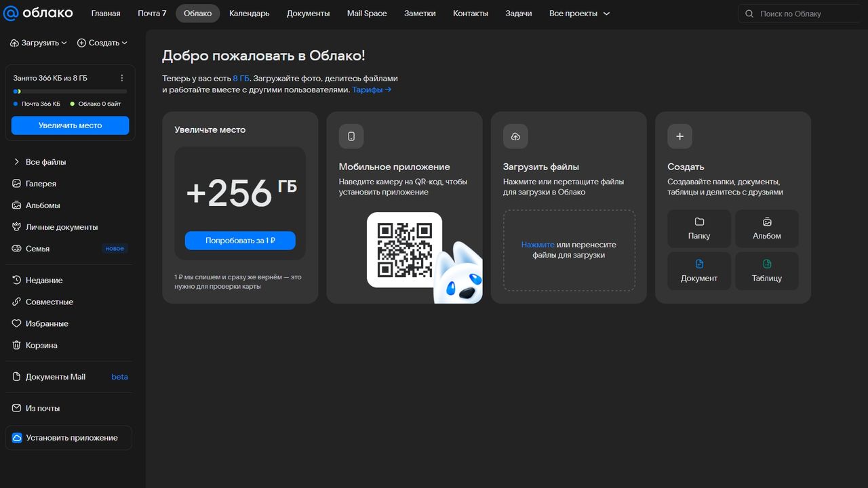Viewport: 868px width, 488px height.
Task: Click the Из почты label in sidebar
Action: point(43,408)
